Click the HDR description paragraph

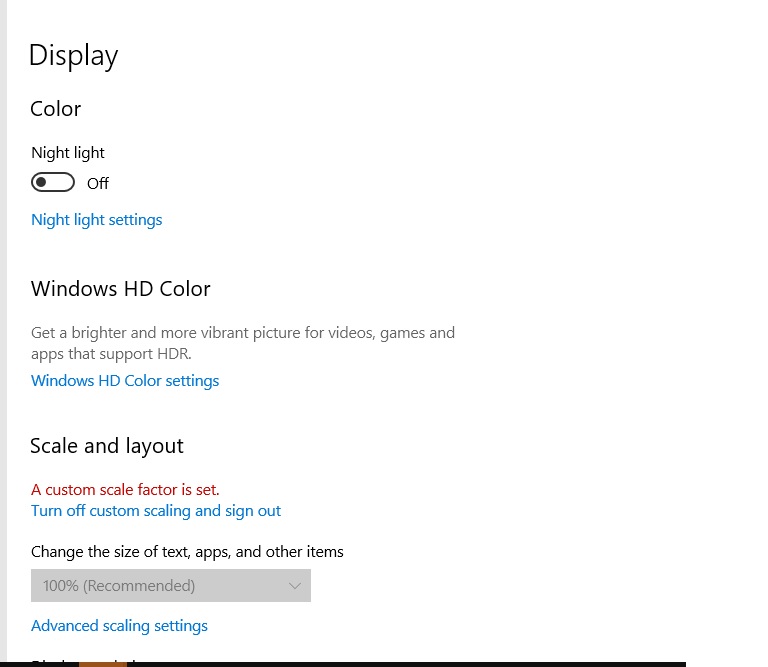click(x=243, y=342)
